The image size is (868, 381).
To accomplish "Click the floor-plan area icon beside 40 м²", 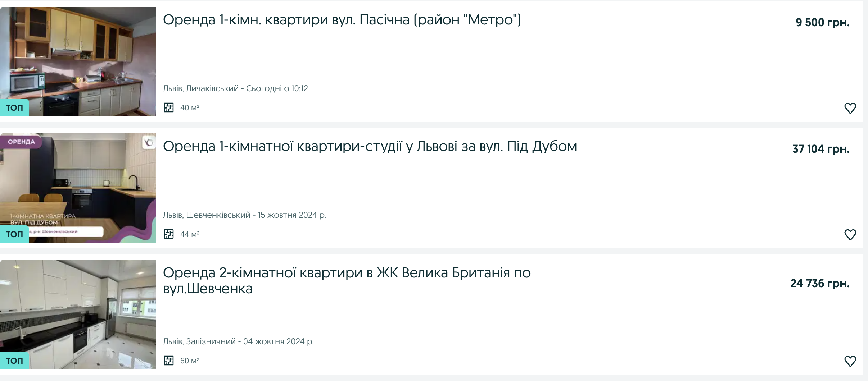I will point(169,107).
